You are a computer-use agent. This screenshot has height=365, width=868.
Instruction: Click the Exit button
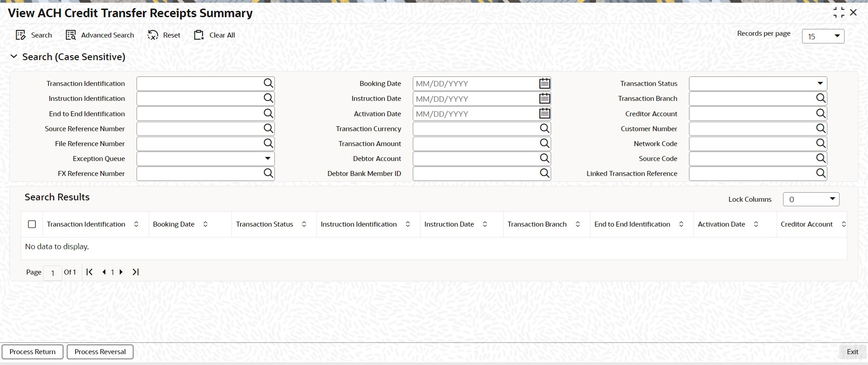pyautogui.click(x=853, y=352)
